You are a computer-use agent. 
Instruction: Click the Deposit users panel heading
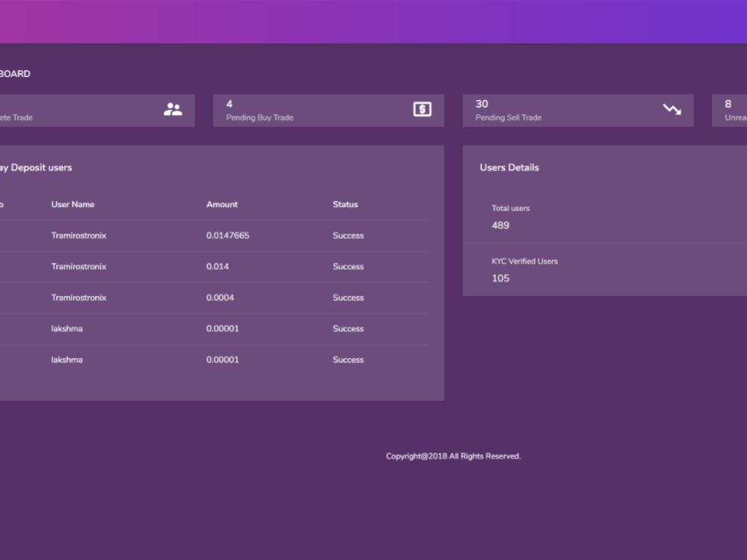36,167
